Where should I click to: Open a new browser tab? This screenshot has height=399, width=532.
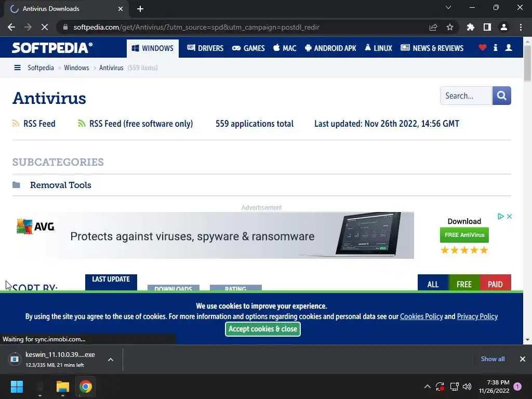(x=140, y=9)
